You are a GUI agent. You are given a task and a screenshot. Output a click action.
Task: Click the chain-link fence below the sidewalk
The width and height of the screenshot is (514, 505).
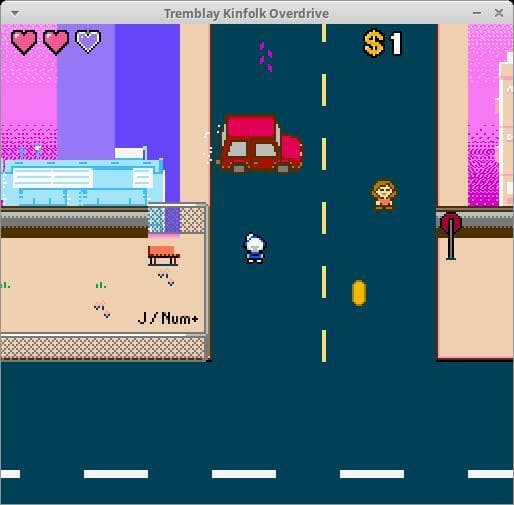pyautogui.click(x=103, y=348)
